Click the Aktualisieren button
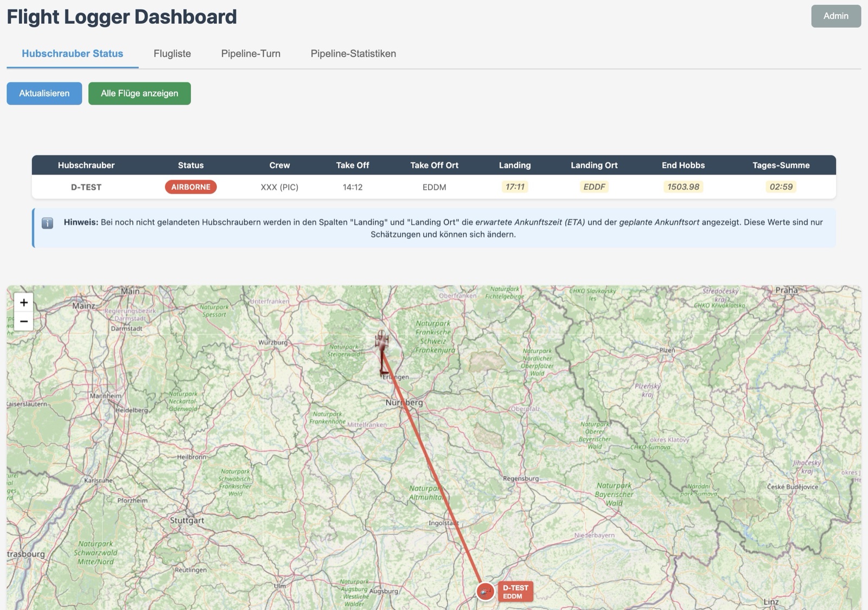The height and width of the screenshot is (610, 868). point(44,93)
